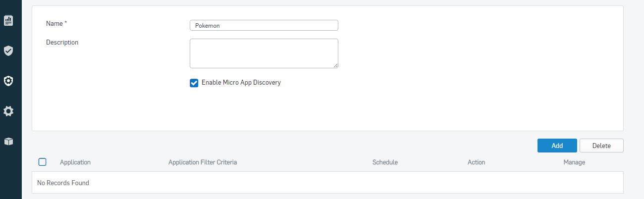This screenshot has height=199, width=644.
Task: Click the shield checkmark sidebar icon
Action: tap(8, 50)
